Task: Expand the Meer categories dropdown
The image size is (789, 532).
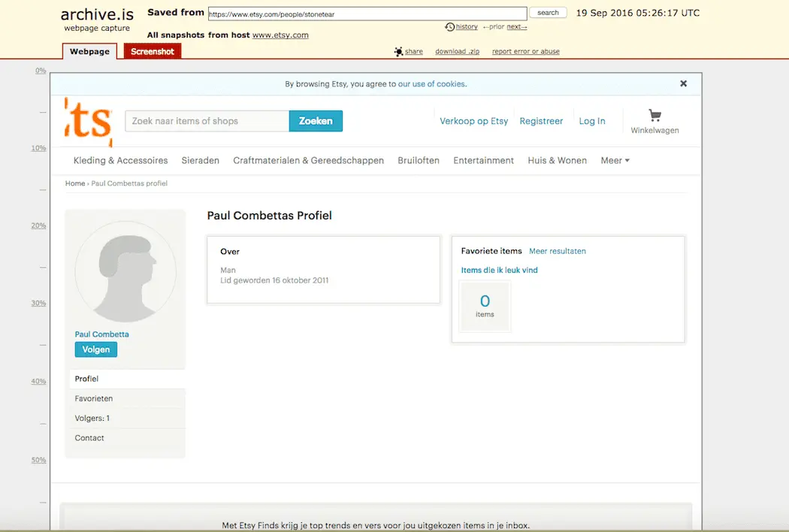Action: tap(615, 160)
